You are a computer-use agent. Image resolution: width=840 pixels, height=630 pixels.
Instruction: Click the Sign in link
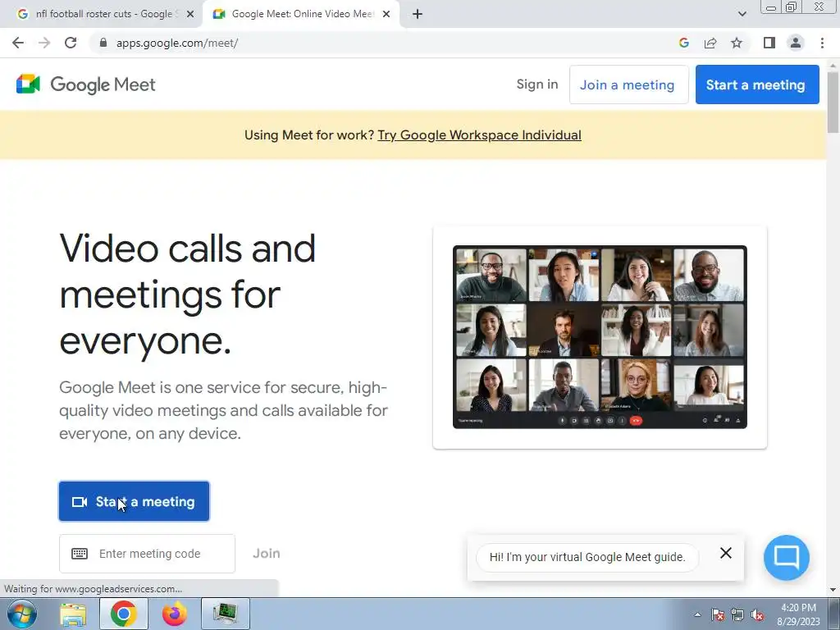[x=537, y=84]
